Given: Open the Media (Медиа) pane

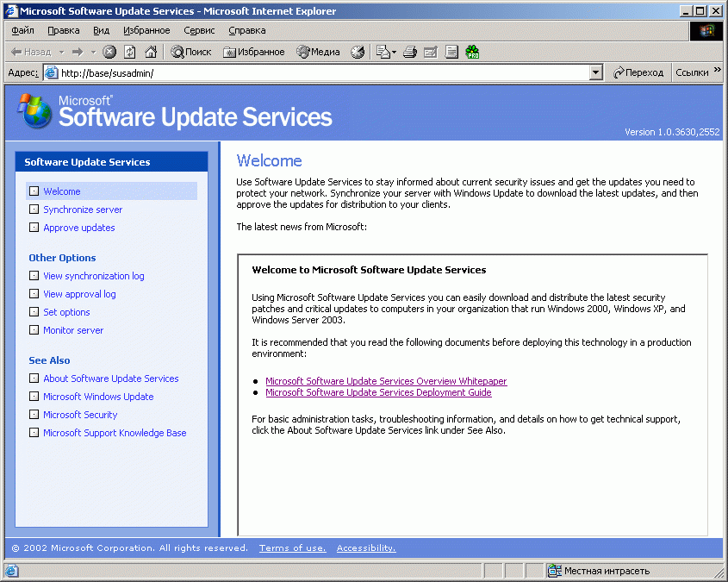Looking at the screenshot, I should [319, 52].
